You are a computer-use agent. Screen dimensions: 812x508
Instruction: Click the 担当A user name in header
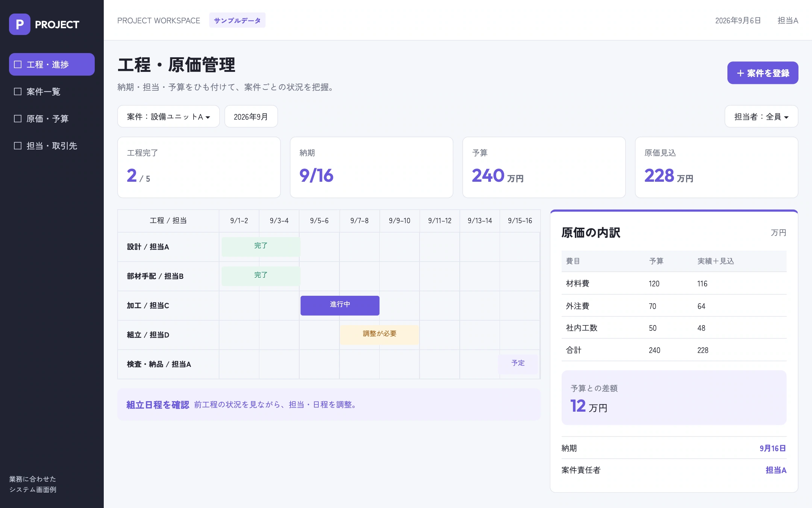point(788,20)
